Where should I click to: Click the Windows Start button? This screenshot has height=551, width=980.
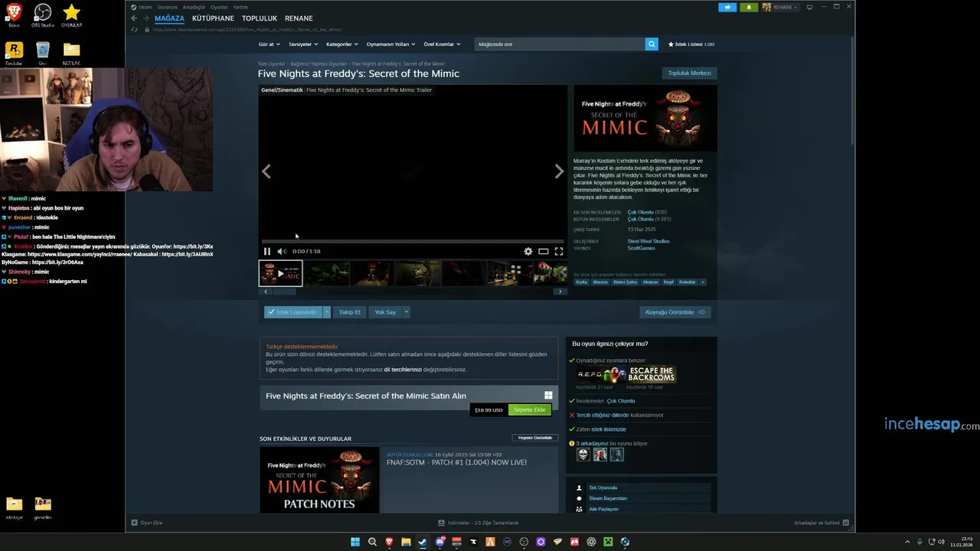click(355, 542)
